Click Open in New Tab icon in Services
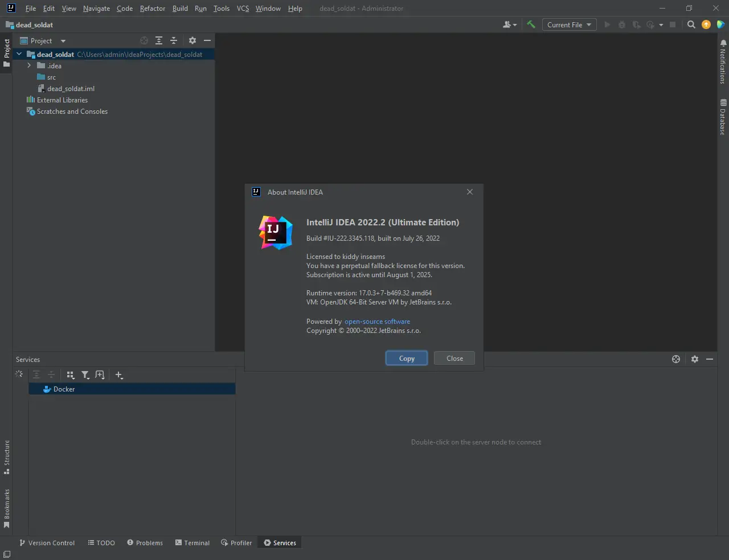The width and height of the screenshot is (729, 560). [100, 374]
